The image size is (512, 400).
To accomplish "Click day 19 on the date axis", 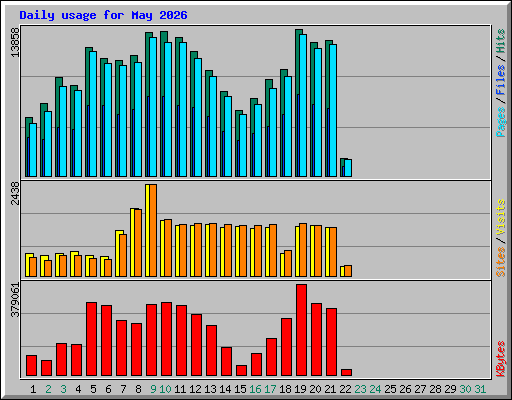I will (x=300, y=389).
